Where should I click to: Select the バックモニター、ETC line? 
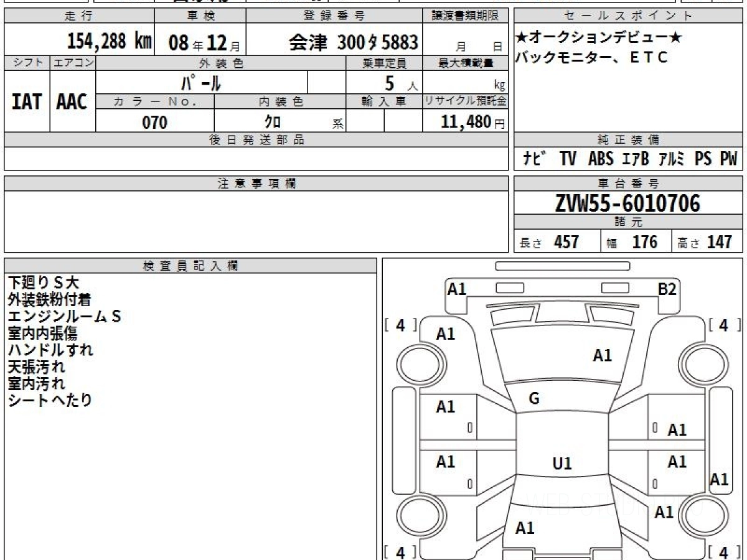pos(591,57)
